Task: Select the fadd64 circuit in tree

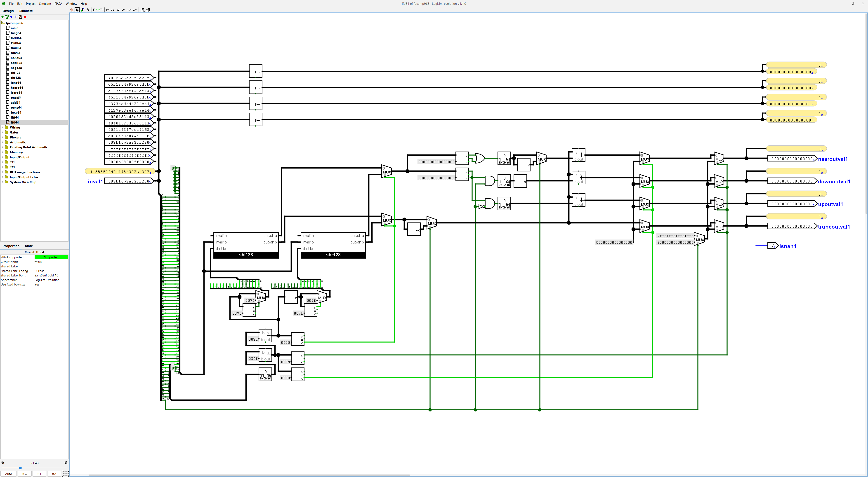Action: (16, 38)
